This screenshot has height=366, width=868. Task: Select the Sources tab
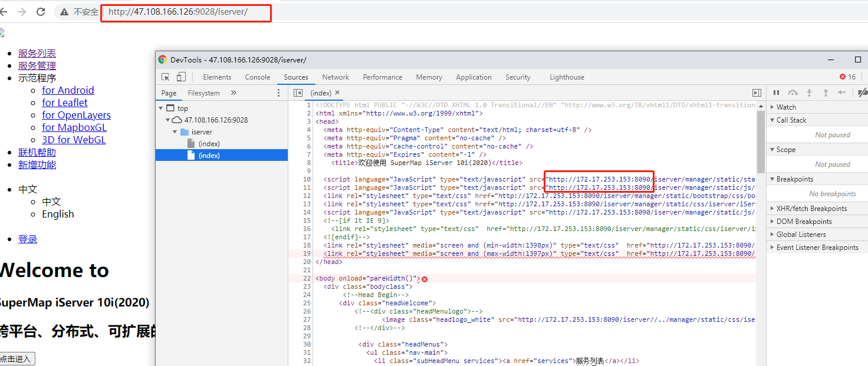pyautogui.click(x=296, y=77)
